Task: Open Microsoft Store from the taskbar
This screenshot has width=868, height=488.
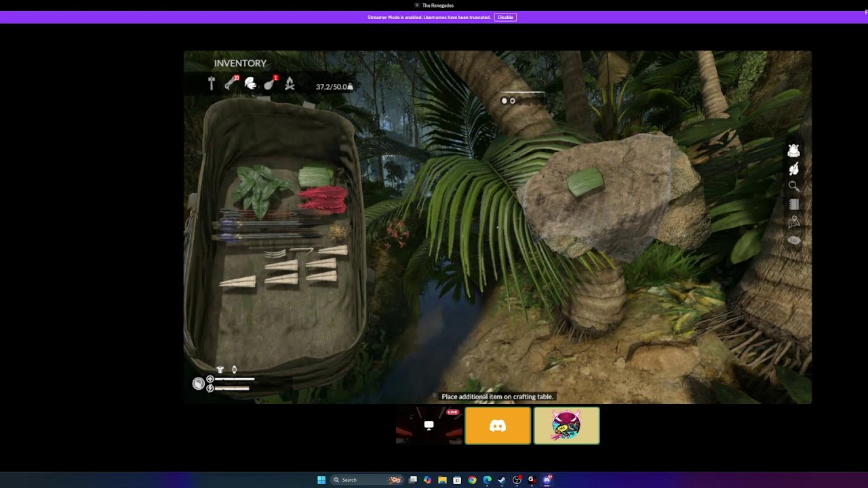Action: (x=457, y=480)
